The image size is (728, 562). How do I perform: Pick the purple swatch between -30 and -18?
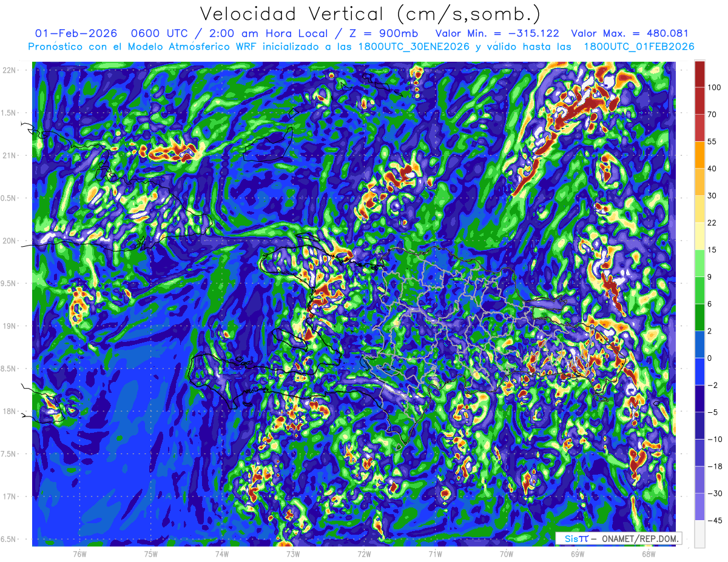(699, 480)
